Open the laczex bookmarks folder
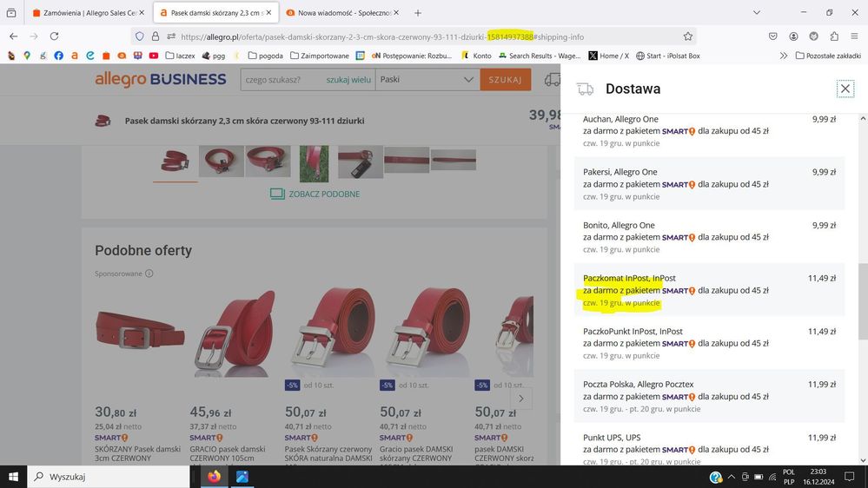868x488 pixels. pos(181,56)
